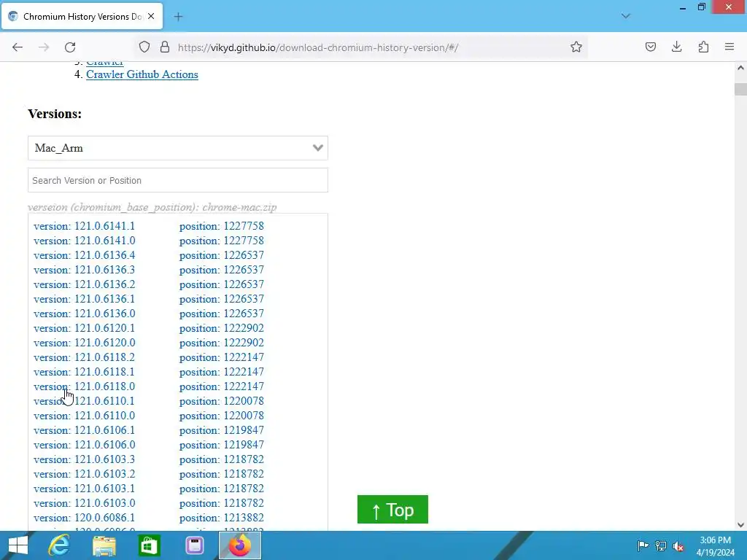
Task: Switch to Firefox on taskbar
Action: click(239, 545)
